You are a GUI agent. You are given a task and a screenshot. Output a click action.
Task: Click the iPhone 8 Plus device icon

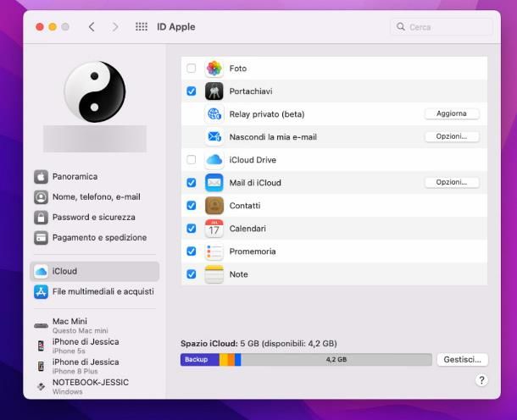(41, 367)
